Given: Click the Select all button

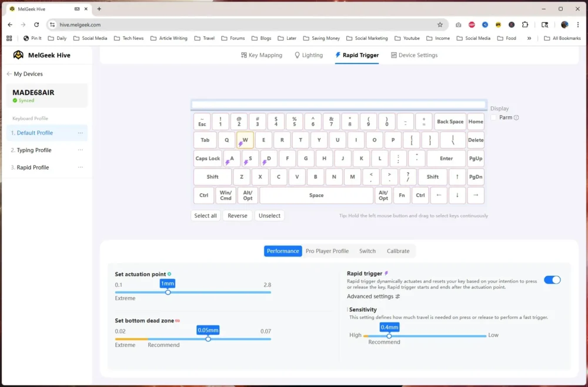Looking at the screenshot, I should (x=205, y=216).
